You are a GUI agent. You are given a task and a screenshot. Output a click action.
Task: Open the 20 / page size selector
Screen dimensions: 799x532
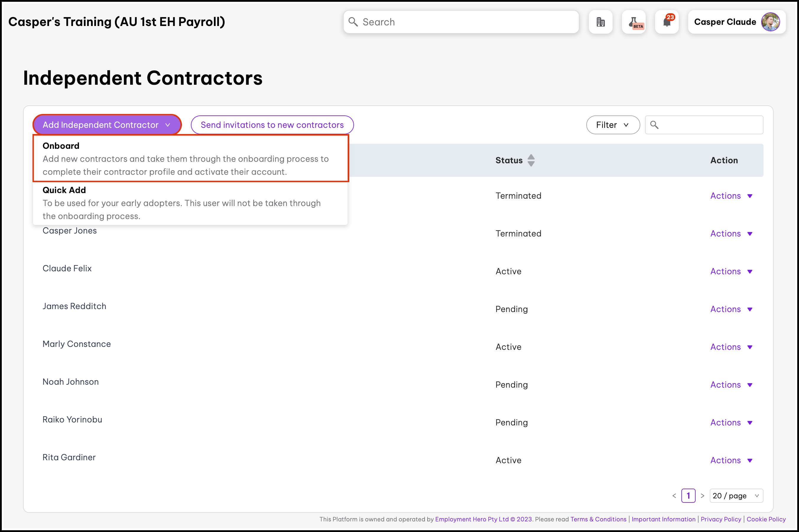point(736,496)
